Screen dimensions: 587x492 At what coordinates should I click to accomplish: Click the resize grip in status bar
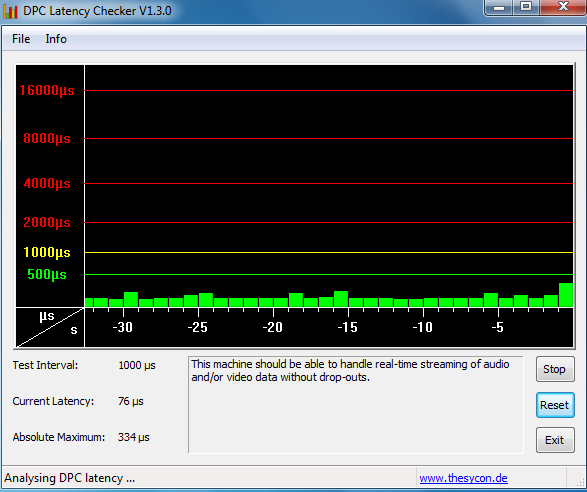tap(580, 481)
